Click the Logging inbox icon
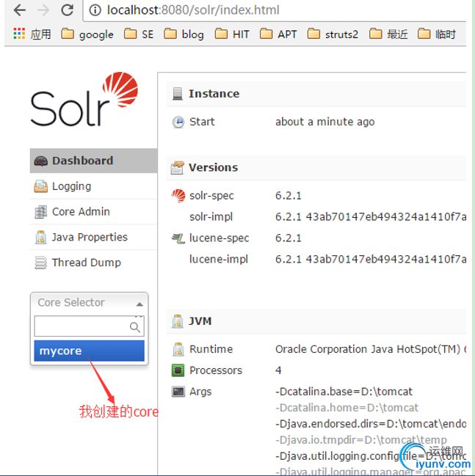The image size is (475, 476). click(40, 186)
